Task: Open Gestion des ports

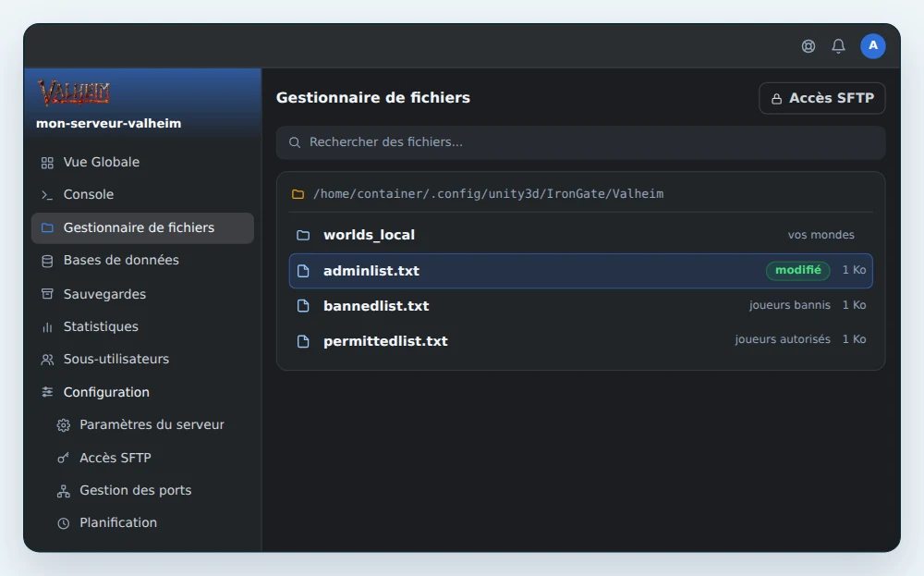Action: pos(142,491)
